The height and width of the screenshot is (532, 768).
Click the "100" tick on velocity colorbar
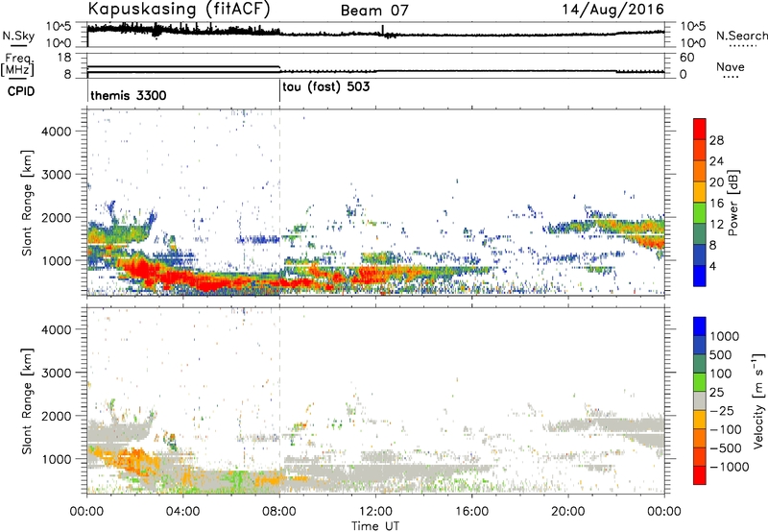click(x=722, y=374)
